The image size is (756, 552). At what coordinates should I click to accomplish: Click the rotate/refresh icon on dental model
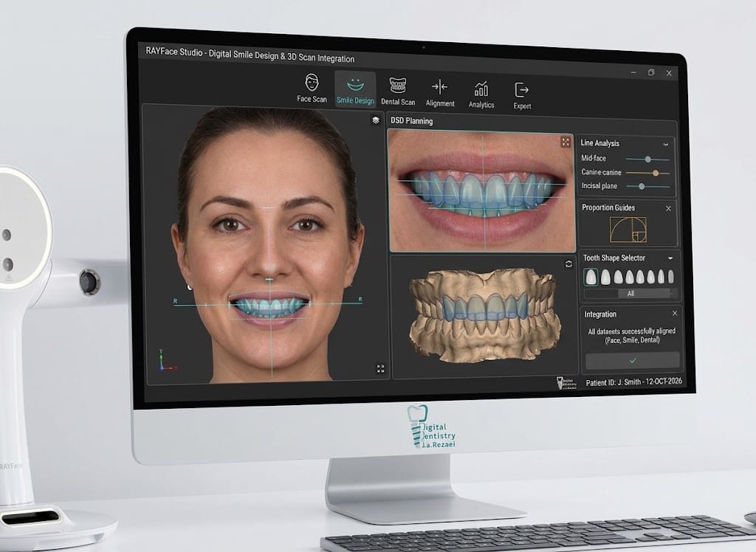[568, 263]
